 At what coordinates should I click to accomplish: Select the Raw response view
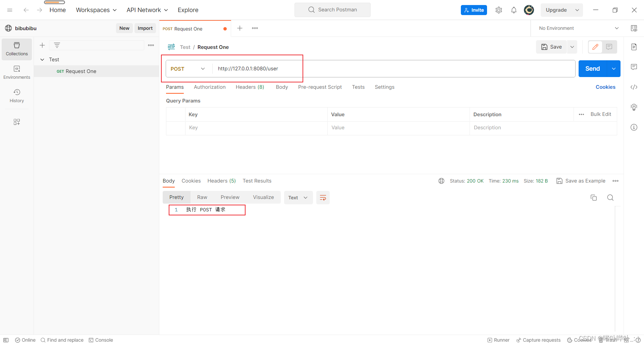point(202,197)
